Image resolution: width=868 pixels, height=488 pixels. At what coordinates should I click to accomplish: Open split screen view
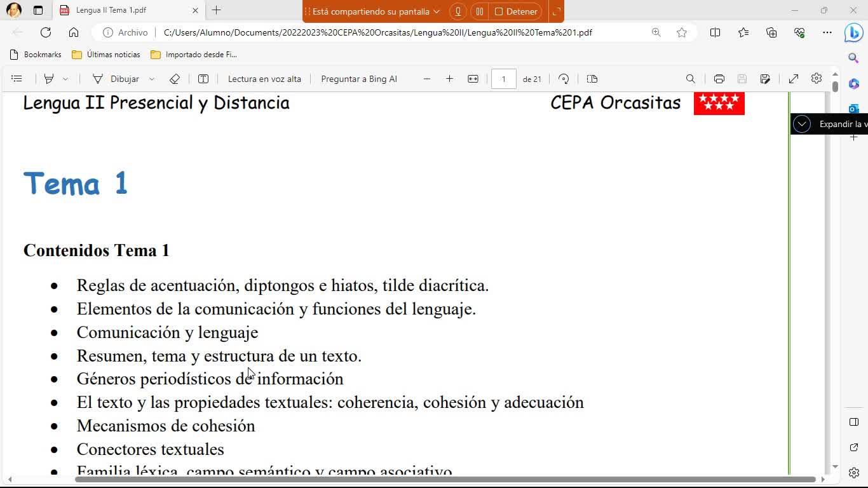(715, 32)
